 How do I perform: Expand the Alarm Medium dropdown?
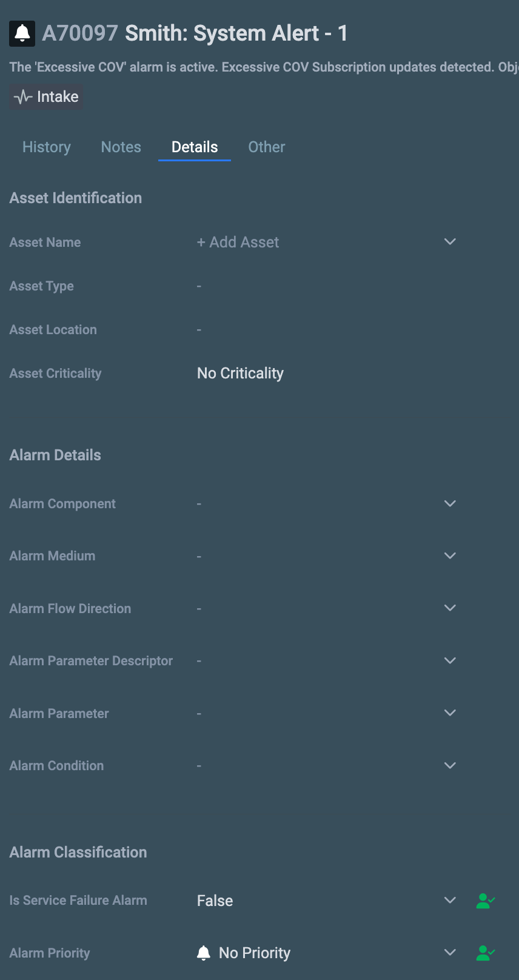point(450,555)
